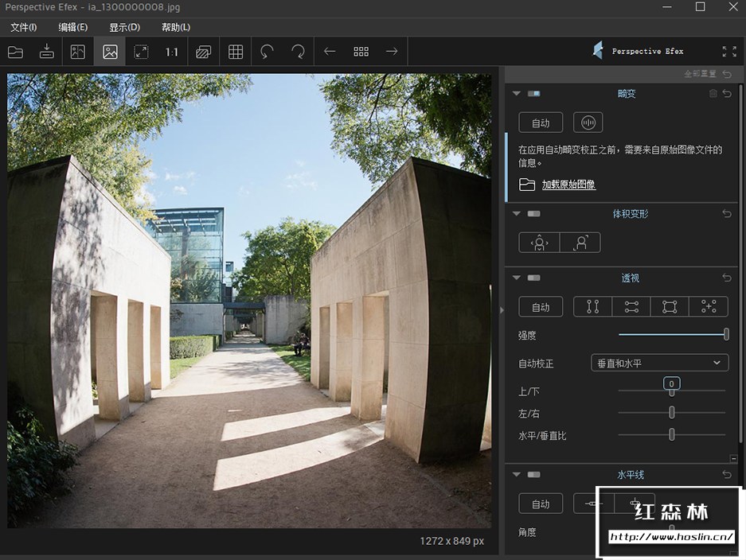The height and width of the screenshot is (560, 746).
Task: Rotate image counterclockwise
Action: point(267,52)
